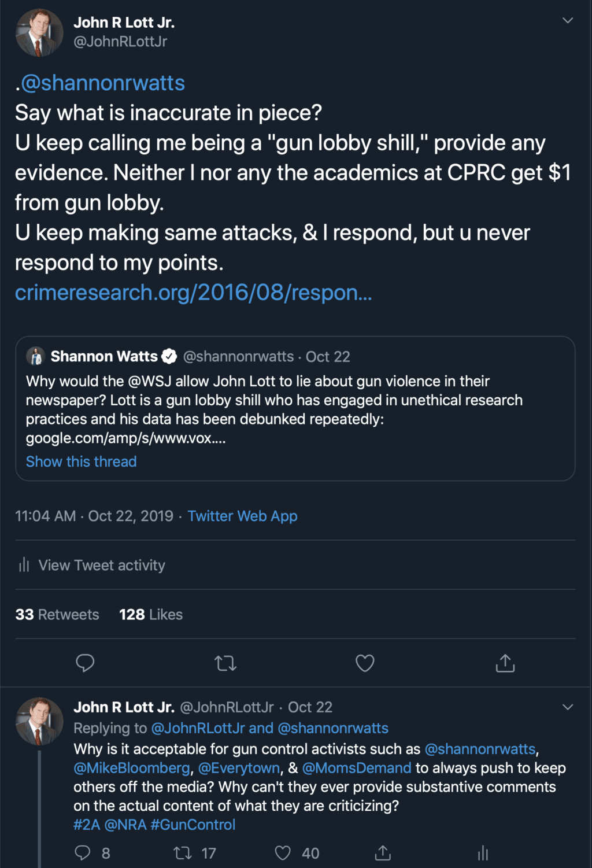The image size is (592, 868).
Task: Open the crimeresearch.org link
Action: point(193,293)
